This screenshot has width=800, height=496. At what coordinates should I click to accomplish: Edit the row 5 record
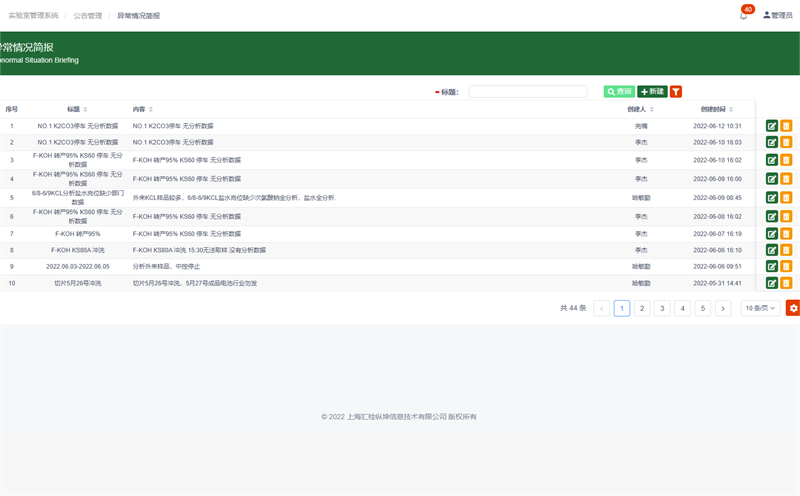[771, 198]
